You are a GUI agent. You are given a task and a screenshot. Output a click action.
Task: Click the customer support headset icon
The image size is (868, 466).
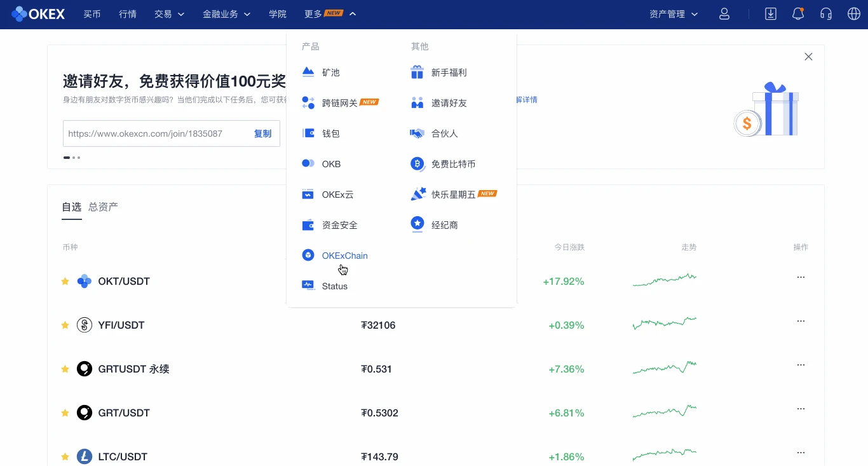826,14
